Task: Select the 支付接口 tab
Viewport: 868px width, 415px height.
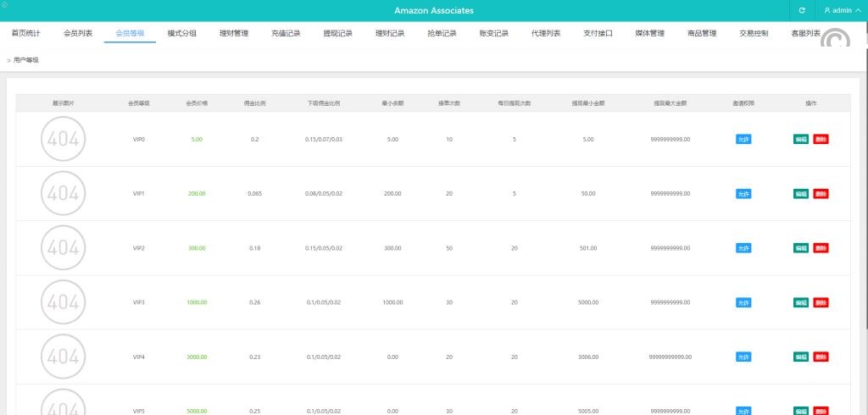Action: click(598, 33)
